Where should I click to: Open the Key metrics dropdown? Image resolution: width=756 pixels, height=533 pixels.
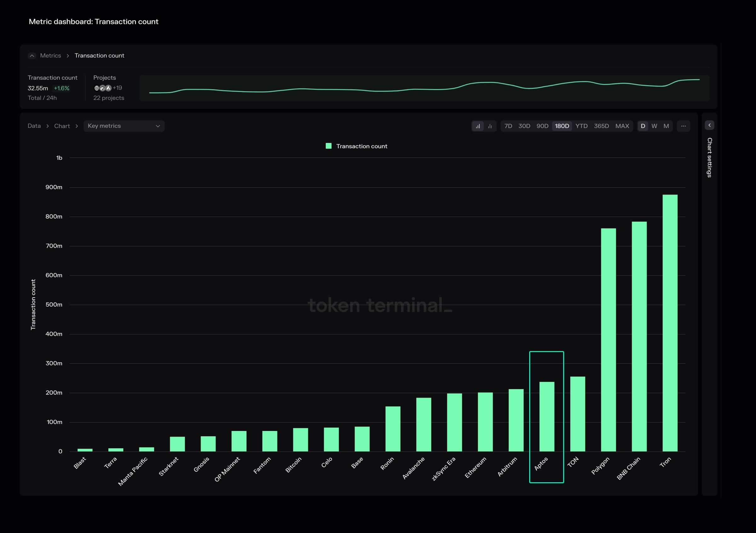(124, 126)
